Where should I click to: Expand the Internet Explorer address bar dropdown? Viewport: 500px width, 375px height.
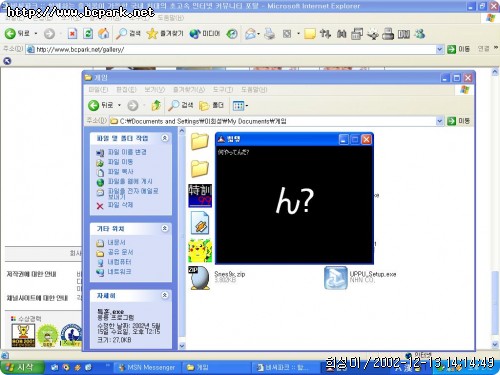pos(440,49)
